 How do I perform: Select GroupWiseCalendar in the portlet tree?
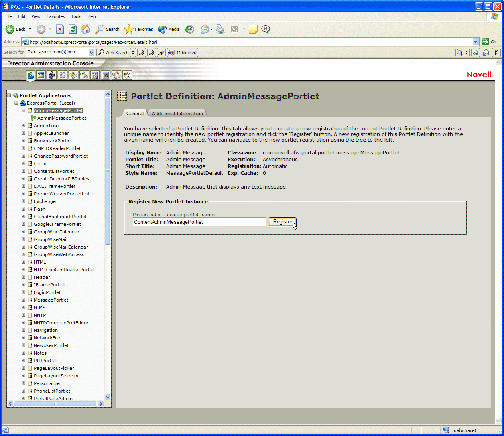(57, 232)
